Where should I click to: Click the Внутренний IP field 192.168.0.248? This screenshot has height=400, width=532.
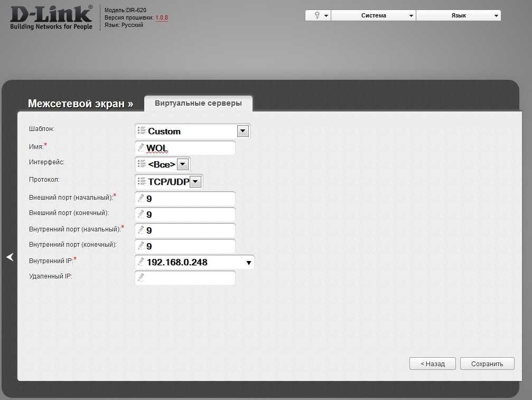[194, 262]
